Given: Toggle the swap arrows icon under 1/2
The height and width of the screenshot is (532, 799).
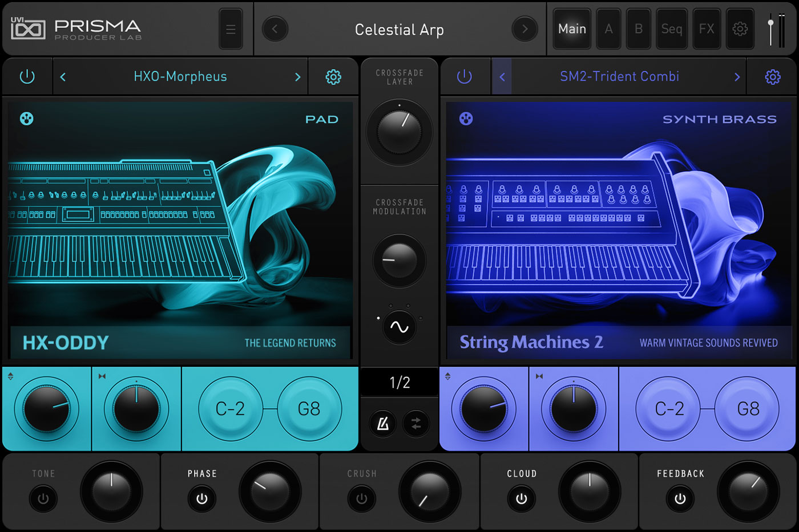Looking at the screenshot, I should point(415,424).
